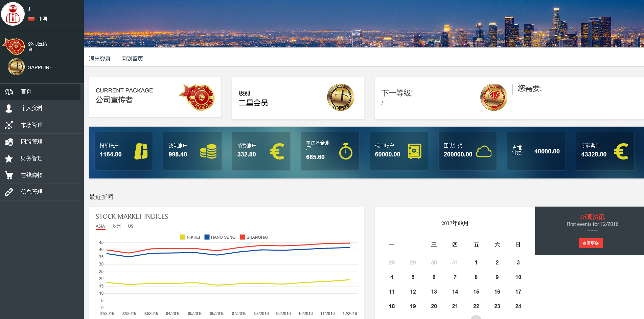644x319 pixels.
Task: Click the user avatar profile picture
Action: 13,14
